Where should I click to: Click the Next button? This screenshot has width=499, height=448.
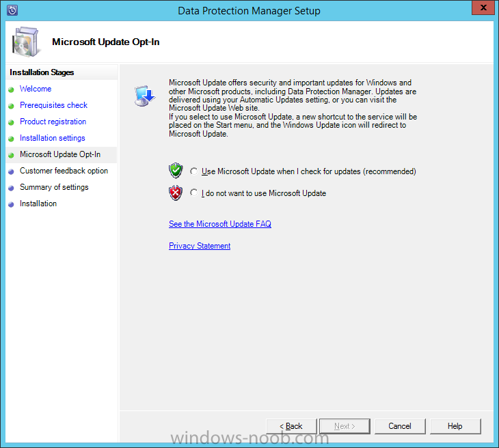(345, 426)
